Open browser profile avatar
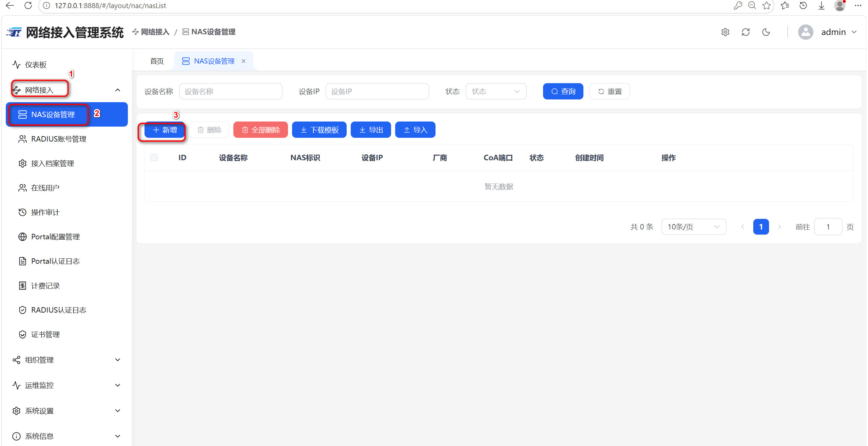This screenshot has height=446, width=868. click(x=840, y=5)
